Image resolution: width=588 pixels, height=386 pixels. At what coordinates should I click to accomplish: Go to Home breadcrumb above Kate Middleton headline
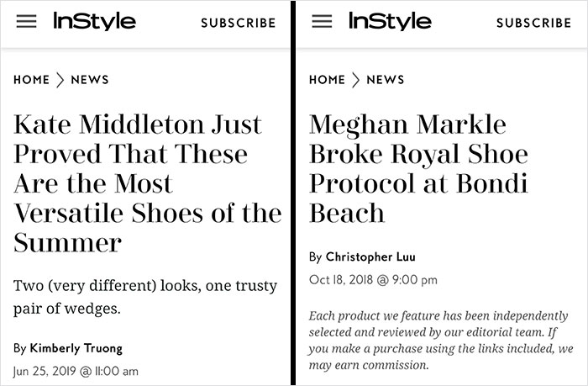pyautogui.click(x=31, y=80)
